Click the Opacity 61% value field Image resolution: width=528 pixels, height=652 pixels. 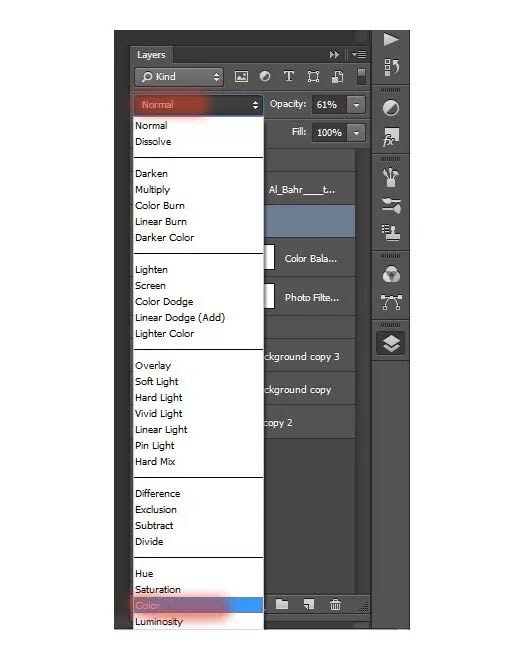point(328,105)
